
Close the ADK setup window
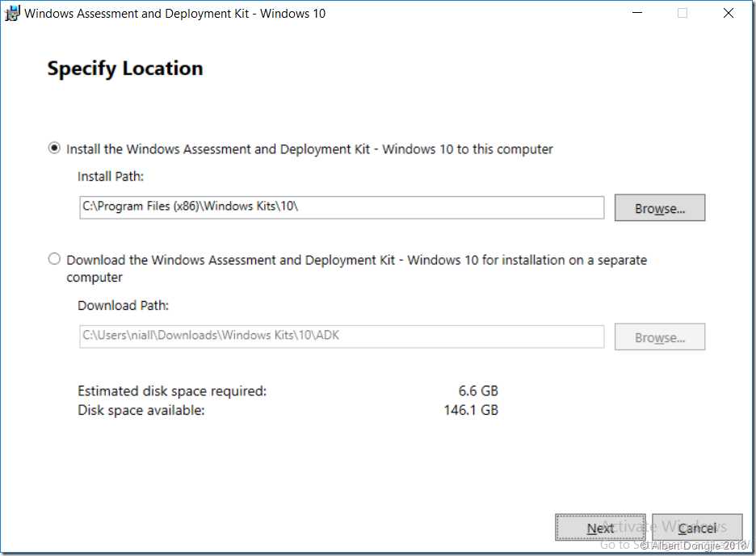coord(729,13)
